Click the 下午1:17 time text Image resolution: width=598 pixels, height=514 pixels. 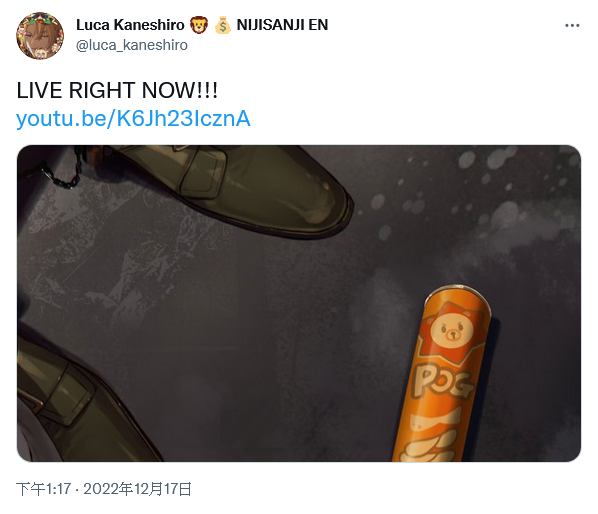(x=43, y=489)
